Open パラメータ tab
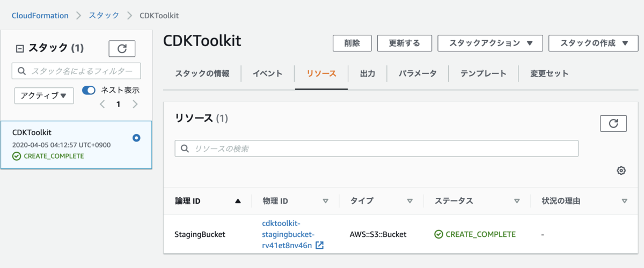Image resolution: width=644 pixels, height=268 pixels. point(417,74)
